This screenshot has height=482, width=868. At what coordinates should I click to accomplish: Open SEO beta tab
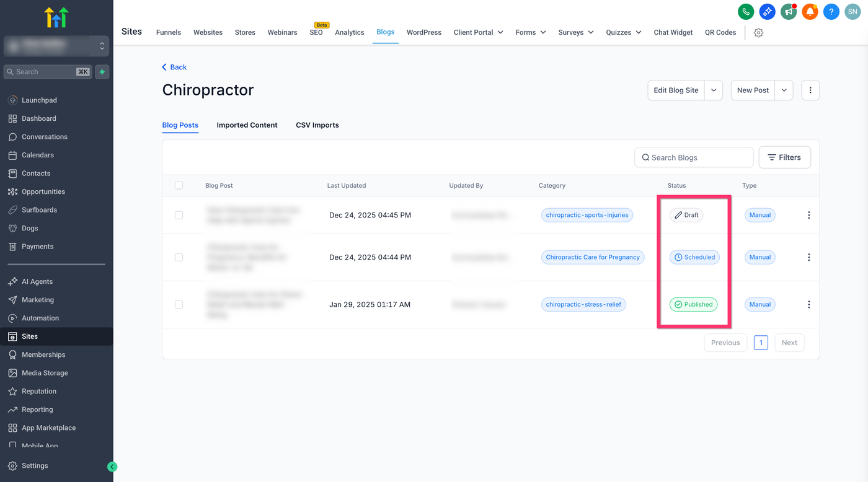tap(316, 32)
